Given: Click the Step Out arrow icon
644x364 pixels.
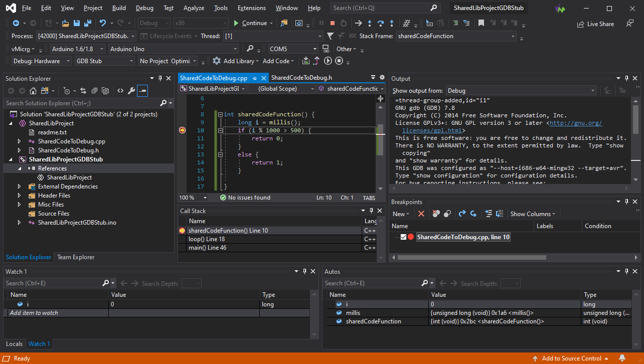Looking at the screenshot, I should [x=392, y=23].
